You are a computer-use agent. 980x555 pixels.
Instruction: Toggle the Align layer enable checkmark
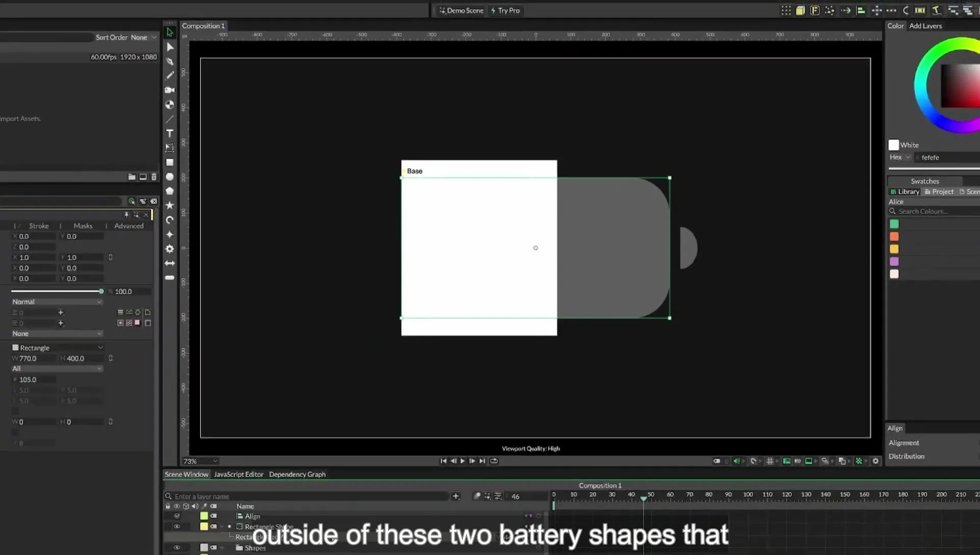[x=177, y=516]
